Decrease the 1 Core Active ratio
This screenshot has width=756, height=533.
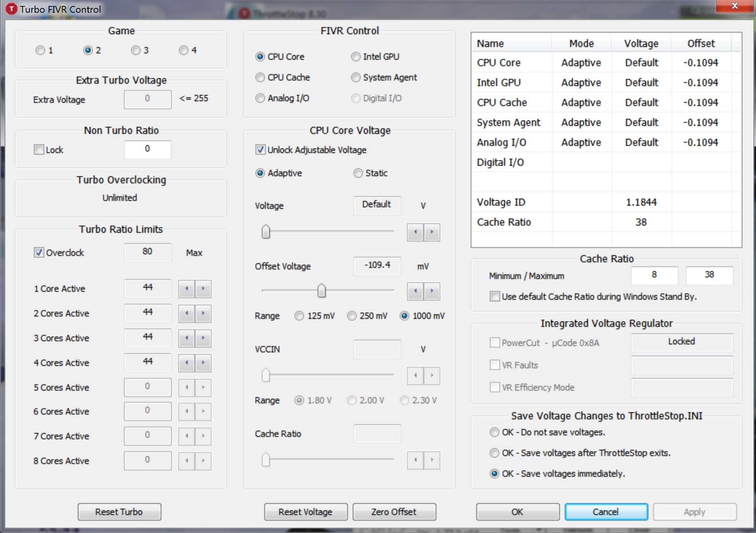click(187, 289)
